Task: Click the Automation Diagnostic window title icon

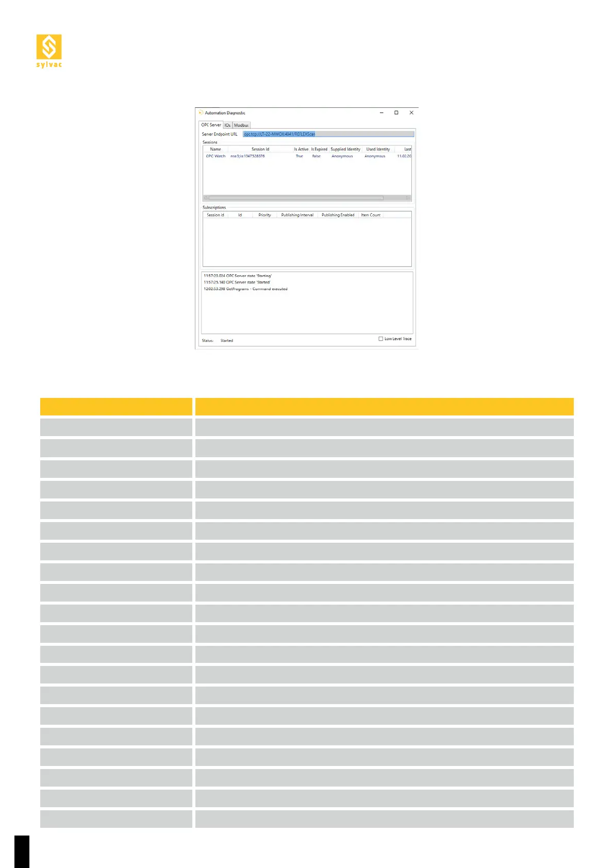Action: coord(201,113)
